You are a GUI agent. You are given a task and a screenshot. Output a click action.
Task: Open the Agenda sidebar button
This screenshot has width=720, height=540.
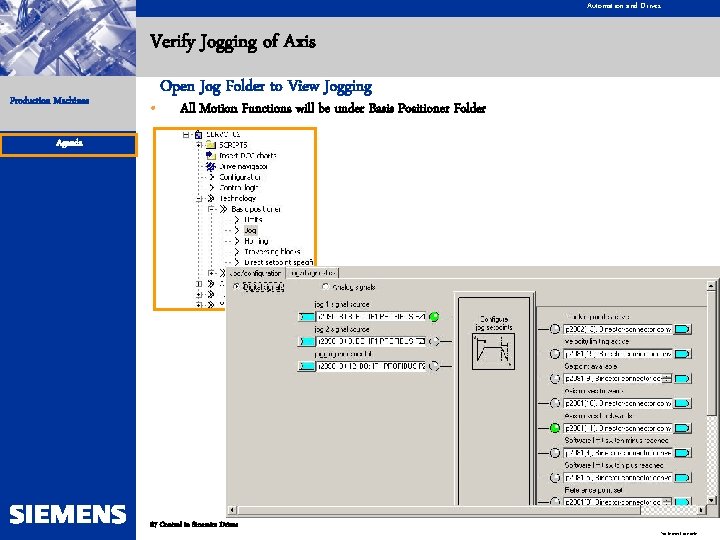tap(69, 145)
